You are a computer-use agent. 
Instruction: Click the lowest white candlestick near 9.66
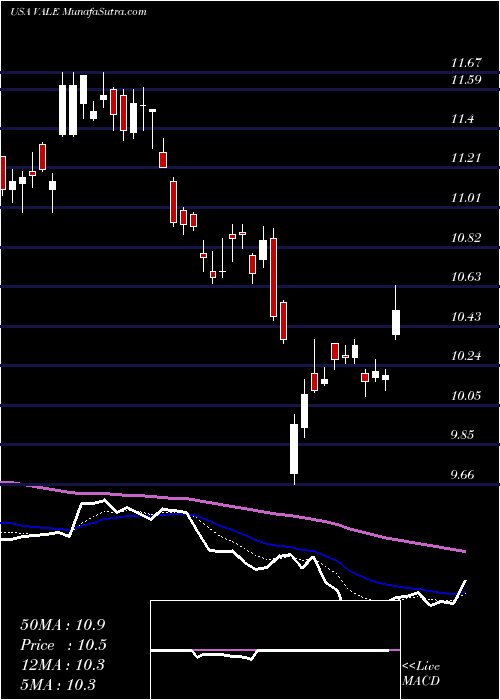[294, 449]
